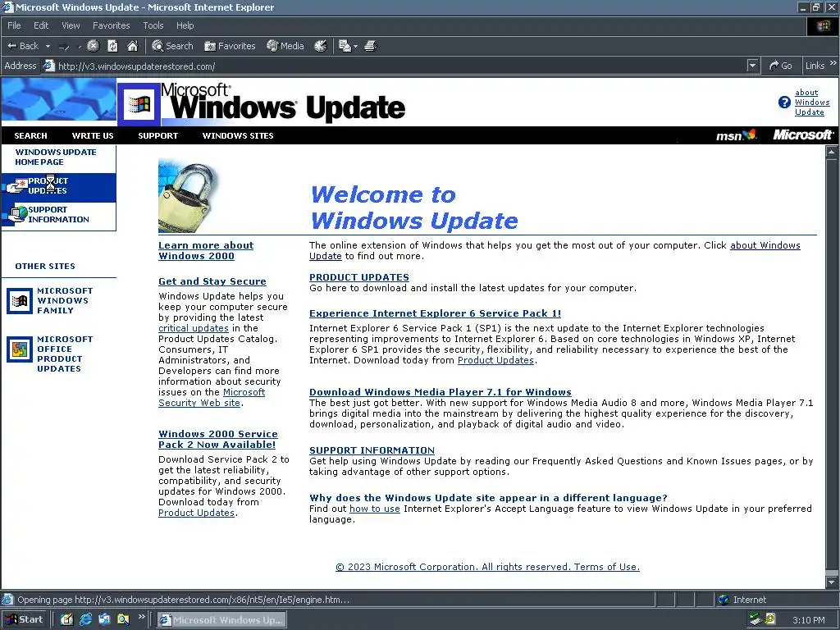Click SEARCH in the black nav bar
This screenshot has width=840, height=630.
30,135
